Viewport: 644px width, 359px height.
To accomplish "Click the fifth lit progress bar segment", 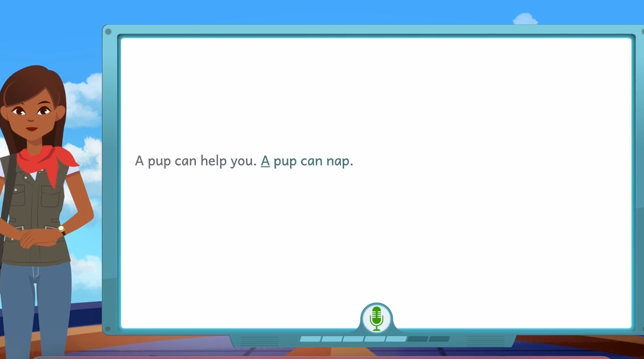I will [x=396, y=339].
